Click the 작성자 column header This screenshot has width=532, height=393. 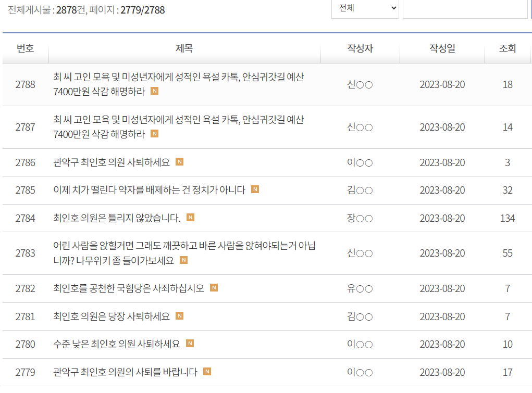(x=360, y=48)
